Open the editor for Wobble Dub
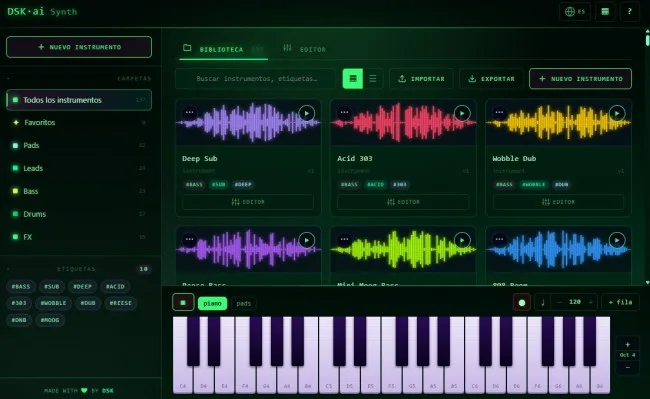The image size is (650, 399). (x=558, y=202)
